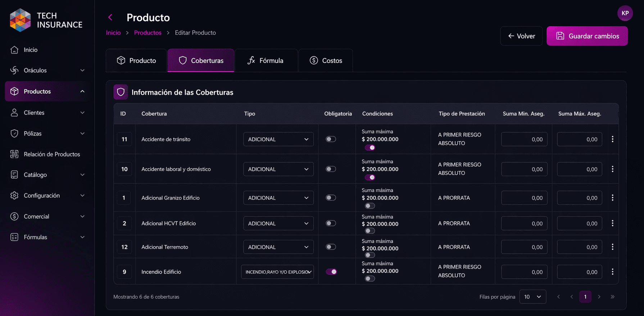
Task: Turn off Suma máxima toggle for Accidente laboral
Action: [x=370, y=177]
